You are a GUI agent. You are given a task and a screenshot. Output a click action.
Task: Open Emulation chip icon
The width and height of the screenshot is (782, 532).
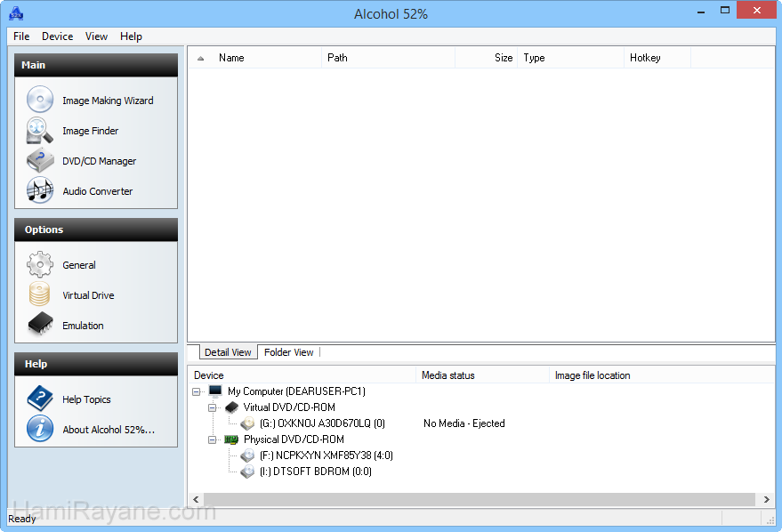click(40, 325)
